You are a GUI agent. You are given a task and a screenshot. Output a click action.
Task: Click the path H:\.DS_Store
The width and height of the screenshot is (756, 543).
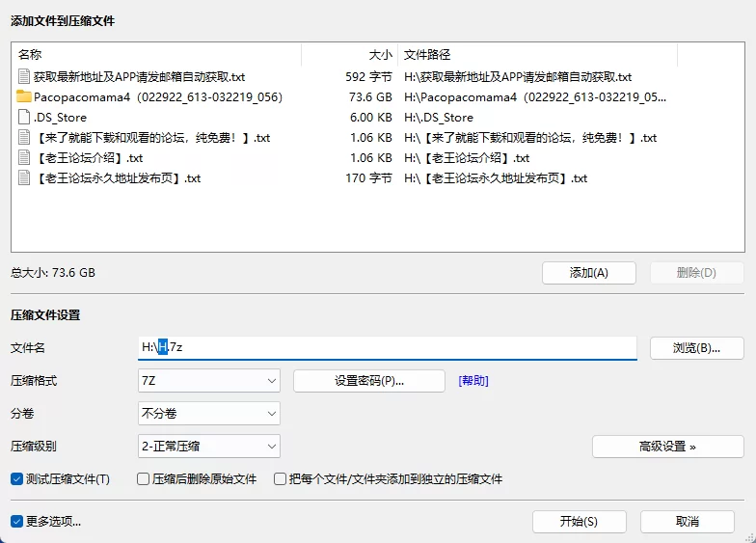pos(439,118)
